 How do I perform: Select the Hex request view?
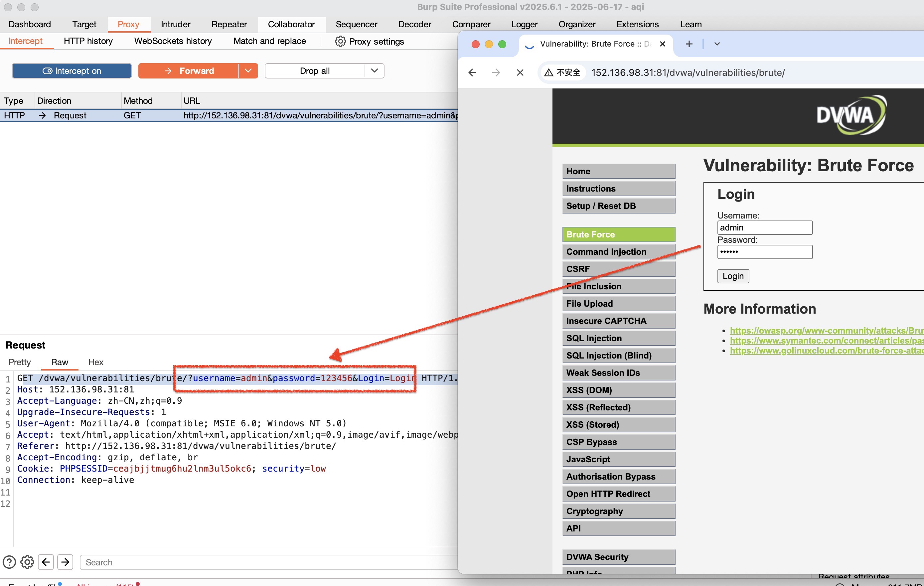click(x=95, y=362)
